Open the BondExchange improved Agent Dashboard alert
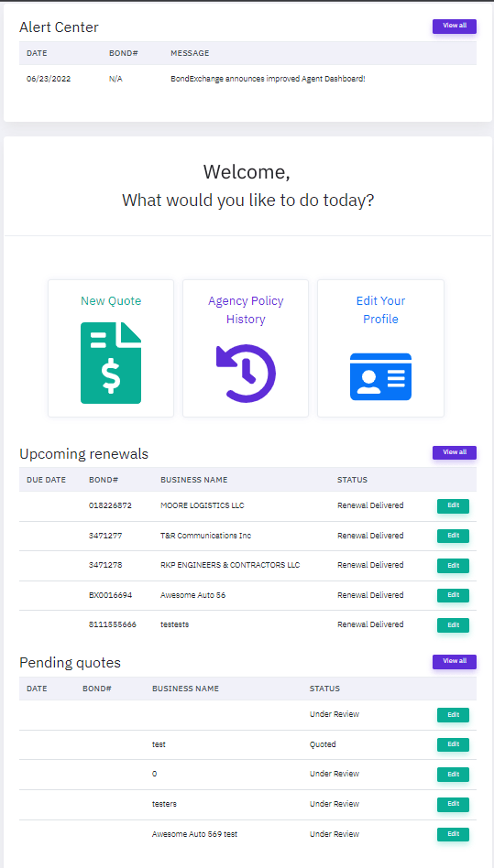Screen dimensions: 494x868 point(268,79)
